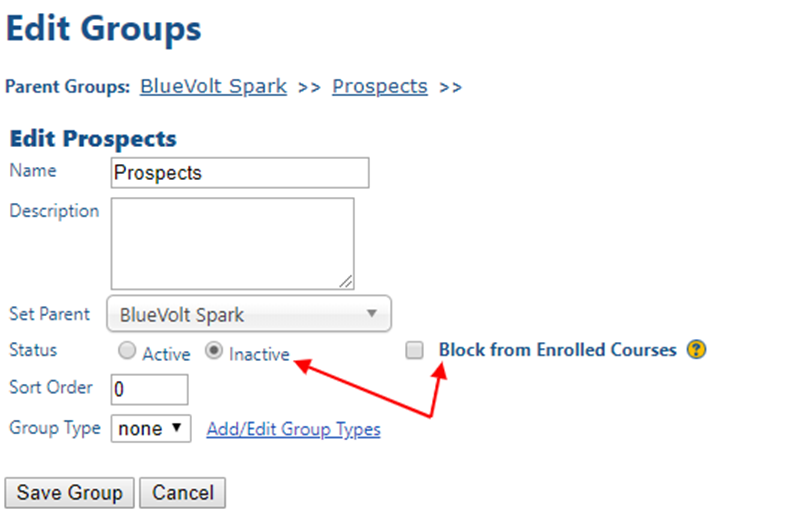The image size is (805, 519).
Task: Click the Inactive status label
Action: [x=259, y=354]
